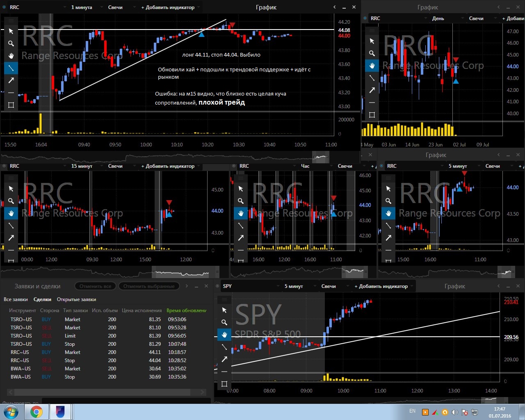Viewport: 525px width, 420px height.
Task: Pick the rectangle tool in the SPY chart
Action: [224, 384]
